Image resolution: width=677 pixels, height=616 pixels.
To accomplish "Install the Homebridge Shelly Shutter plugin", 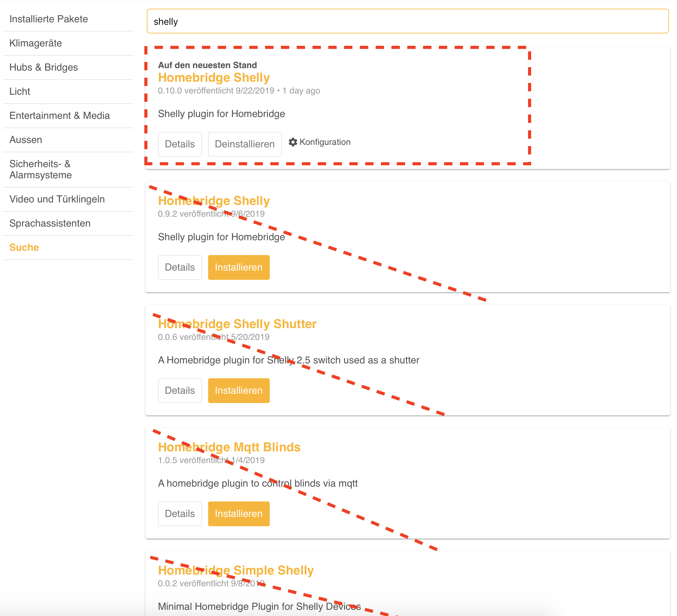I will pos(239,390).
